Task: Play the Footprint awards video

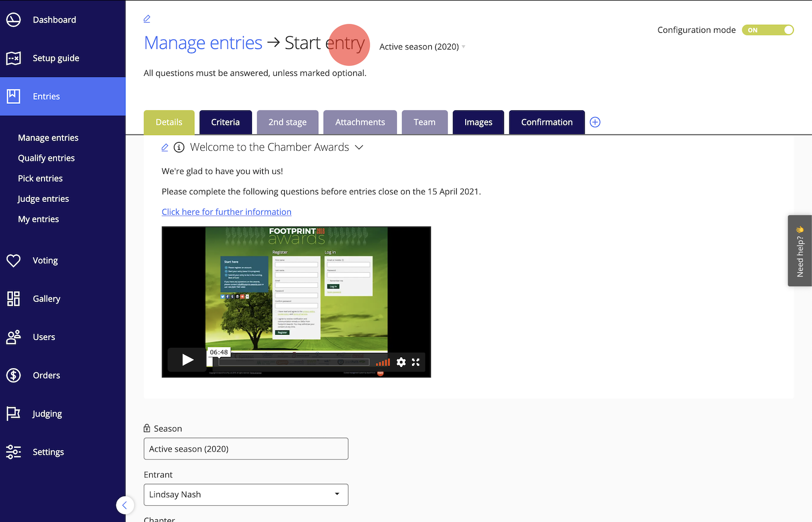Action: [x=187, y=360]
